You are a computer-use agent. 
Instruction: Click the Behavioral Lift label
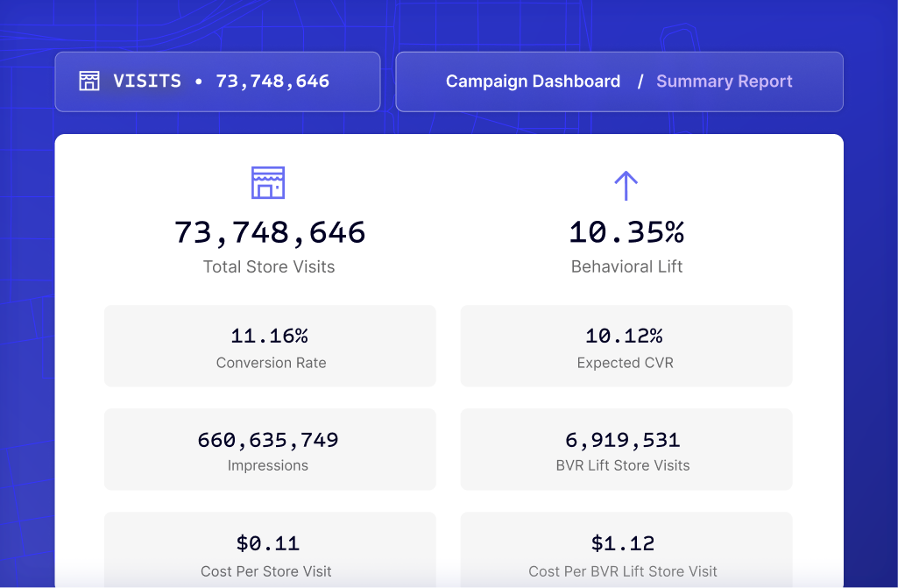click(x=626, y=266)
